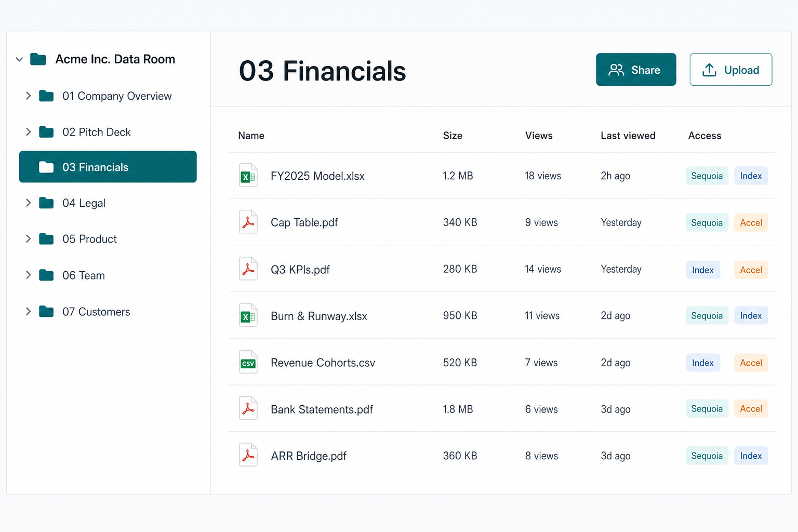Image resolution: width=798 pixels, height=532 pixels.
Task: Click the 02 Pitch Deck folder icon
Action: [x=46, y=132]
